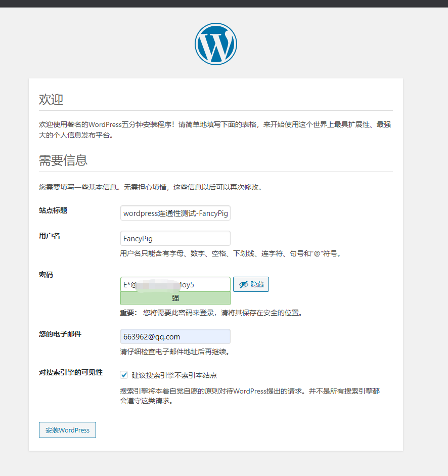Click the green 强 password strength bar

point(175,298)
